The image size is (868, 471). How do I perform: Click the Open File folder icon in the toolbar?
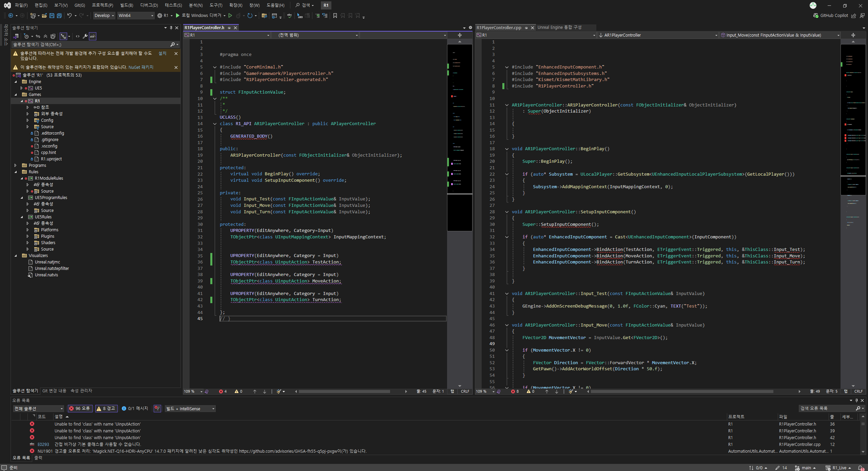click(x=44, y=16)
